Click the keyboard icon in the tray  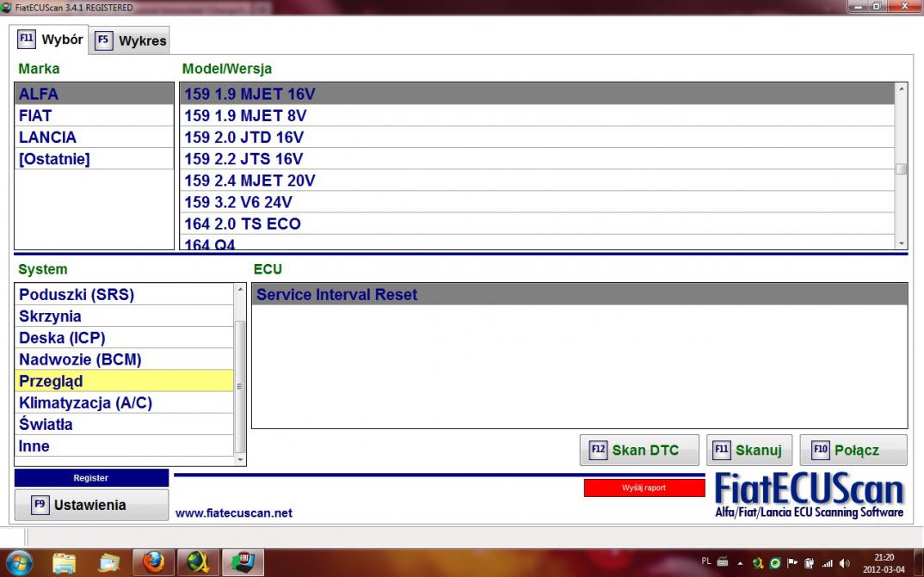click(723, 562)
